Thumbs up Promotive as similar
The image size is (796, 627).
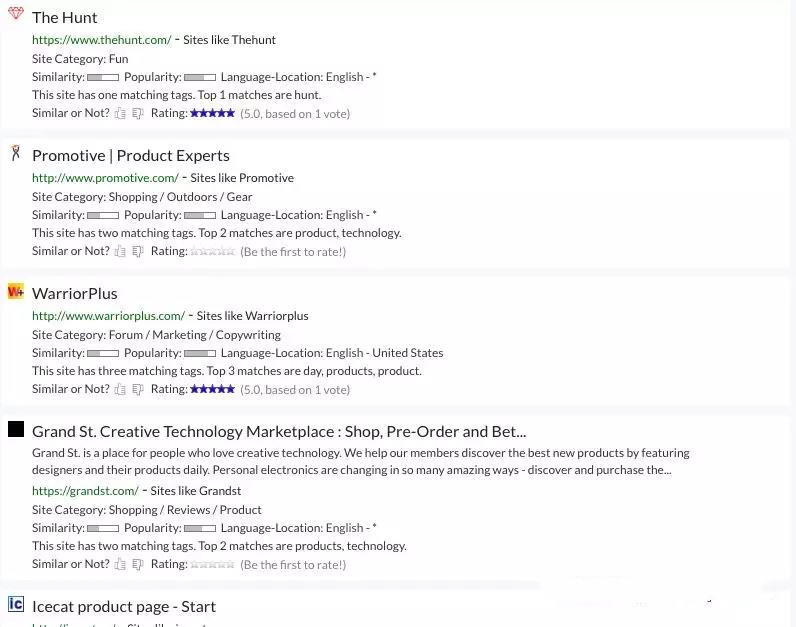120,251
